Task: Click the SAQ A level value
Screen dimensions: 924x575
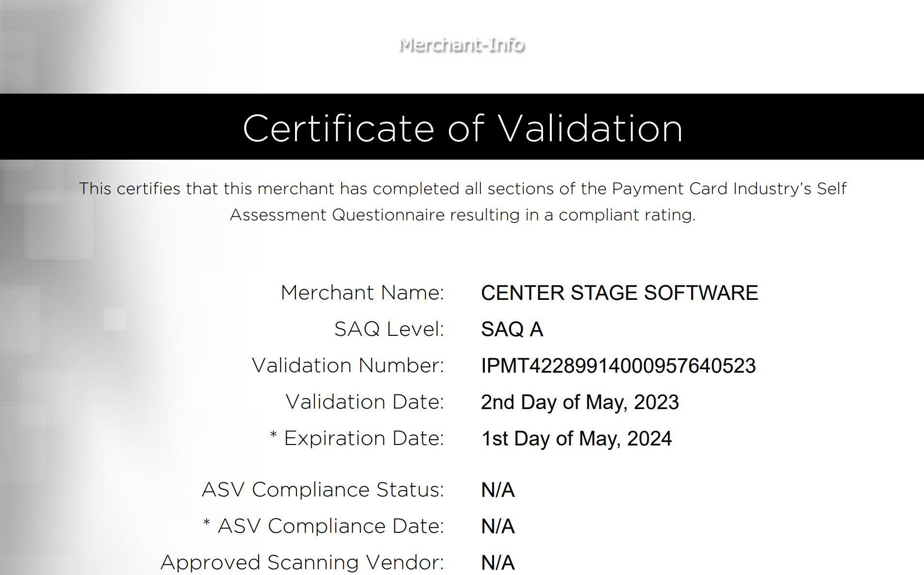Action: point(512,329)
